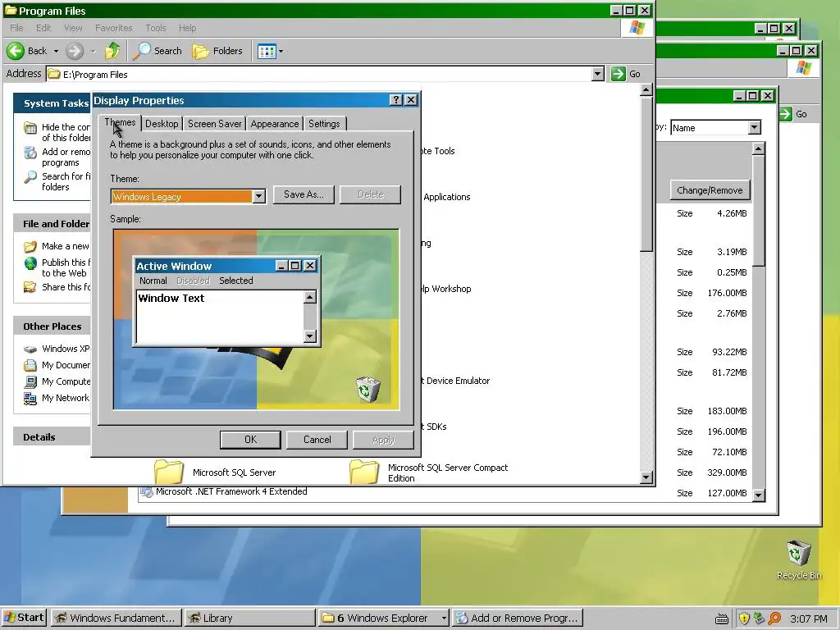The width and height of the screenshot is (840, 630).
Task: Expand the 6 Windows Explorer taskbar group
Action: [444, 619]
